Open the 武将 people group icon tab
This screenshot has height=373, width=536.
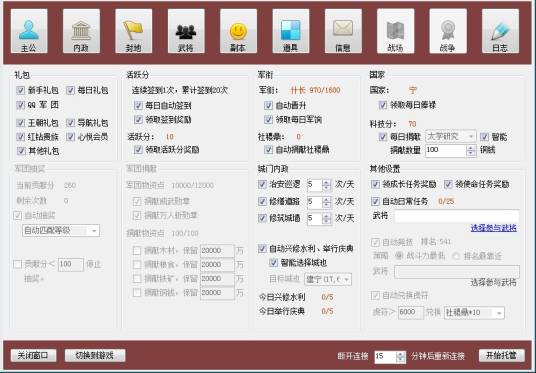coord(186,31)
